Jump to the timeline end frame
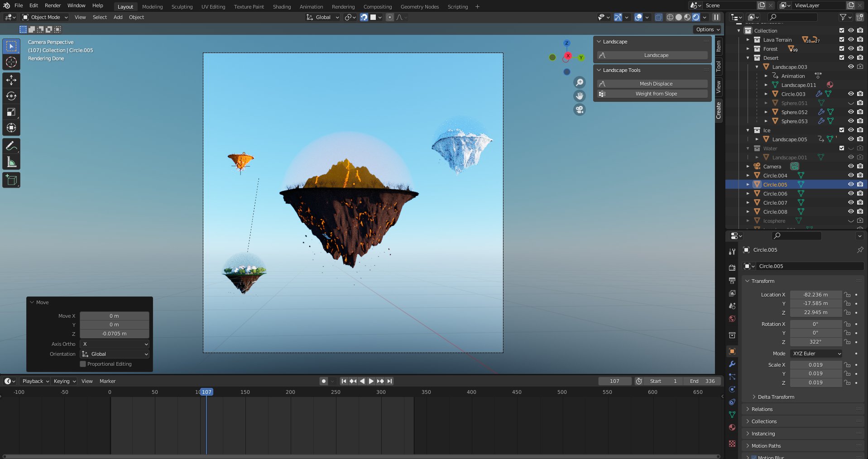Screen dimensions: 868x459 click(x=389, y=381)
